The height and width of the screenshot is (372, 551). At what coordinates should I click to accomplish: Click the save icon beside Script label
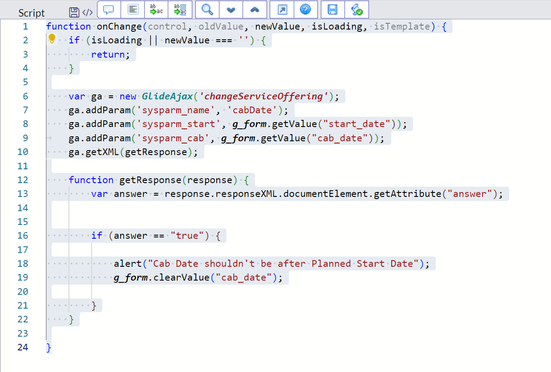tap(74, 13)
